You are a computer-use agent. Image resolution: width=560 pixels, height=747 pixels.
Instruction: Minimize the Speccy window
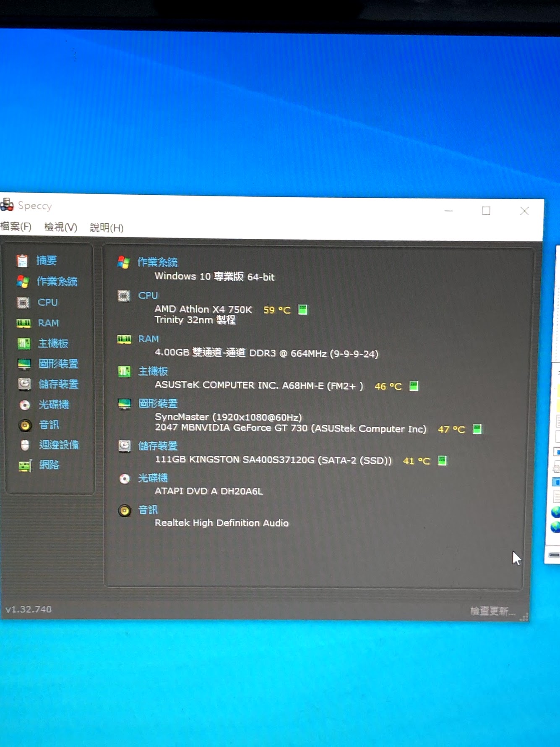(x=449, y=211)
